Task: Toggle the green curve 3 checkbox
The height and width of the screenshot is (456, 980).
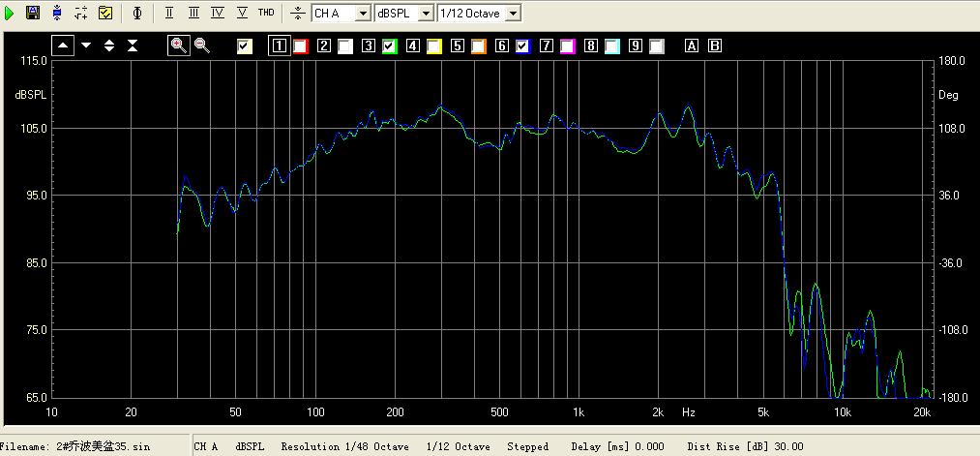Action: [x=389, y=46]
